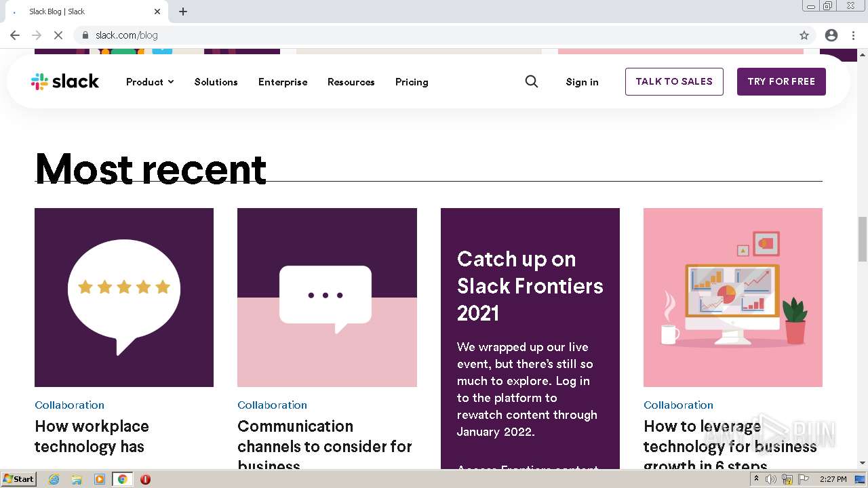Screen dimensions: 868x488
Task: Open the site search magnifier icon
Action: tap(532, 81)
